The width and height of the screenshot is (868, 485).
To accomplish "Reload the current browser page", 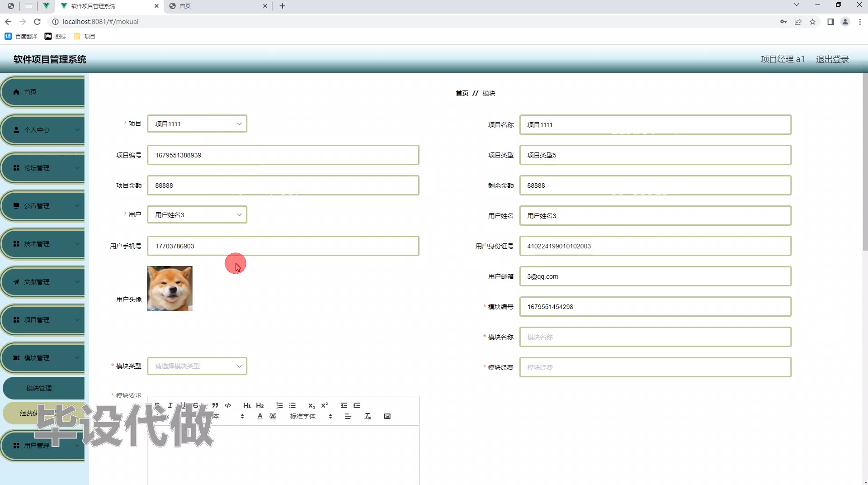I will click(38, 22).
